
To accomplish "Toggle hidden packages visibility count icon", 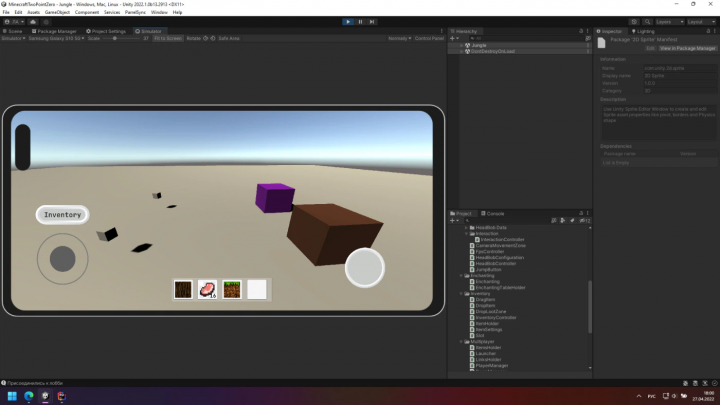I will tap(585, 221).
